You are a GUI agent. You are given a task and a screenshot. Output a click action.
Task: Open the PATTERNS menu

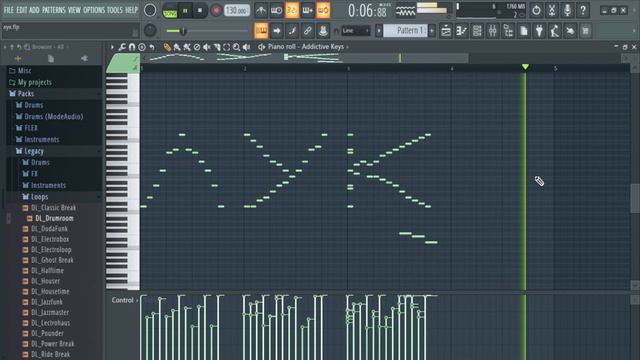(x=53, y=10)
